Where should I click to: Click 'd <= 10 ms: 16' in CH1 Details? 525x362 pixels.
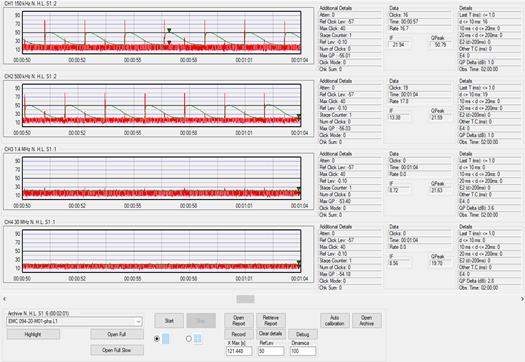[473, 21]
